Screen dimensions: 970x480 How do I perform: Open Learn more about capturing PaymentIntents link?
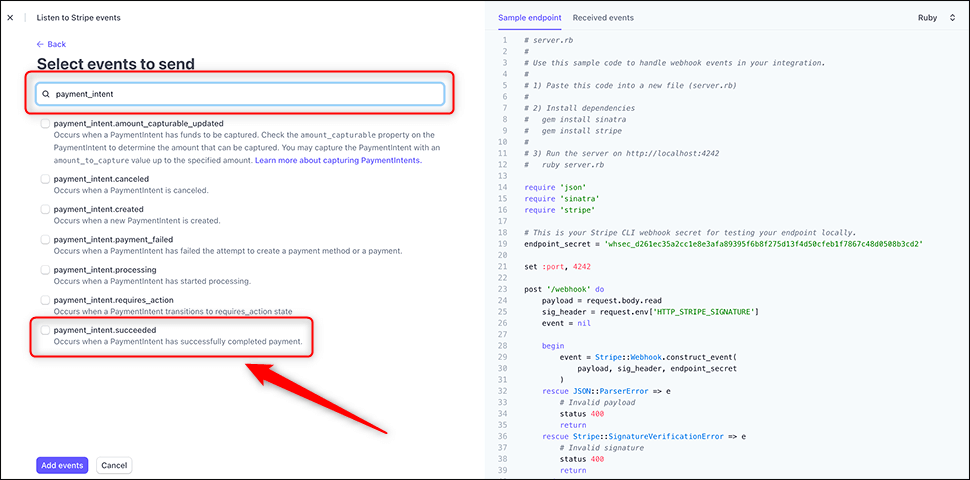(338, 160)
